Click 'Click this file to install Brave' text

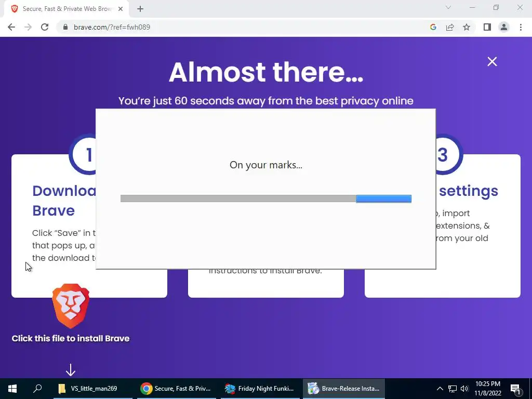[71, 338]
